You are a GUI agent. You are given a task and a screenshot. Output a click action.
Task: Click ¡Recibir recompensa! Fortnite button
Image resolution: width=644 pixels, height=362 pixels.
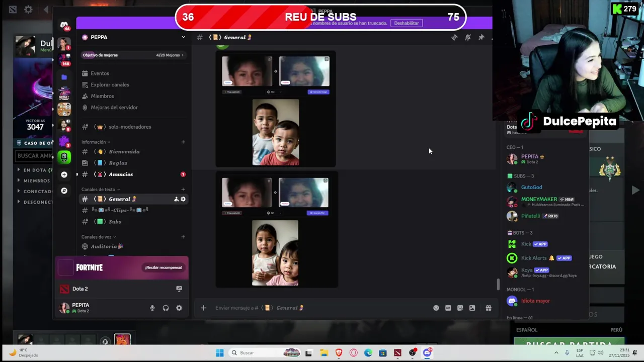[164, 267]
